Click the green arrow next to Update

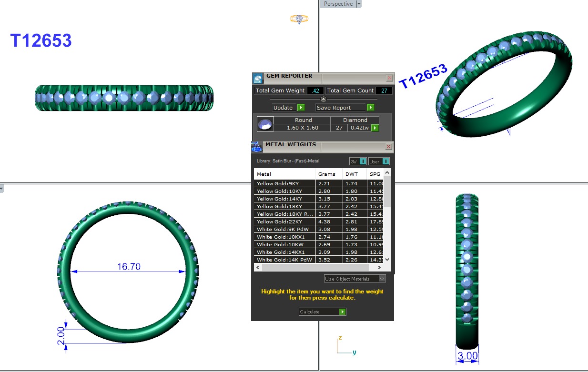pyautogui.click(x=301, y=108)
